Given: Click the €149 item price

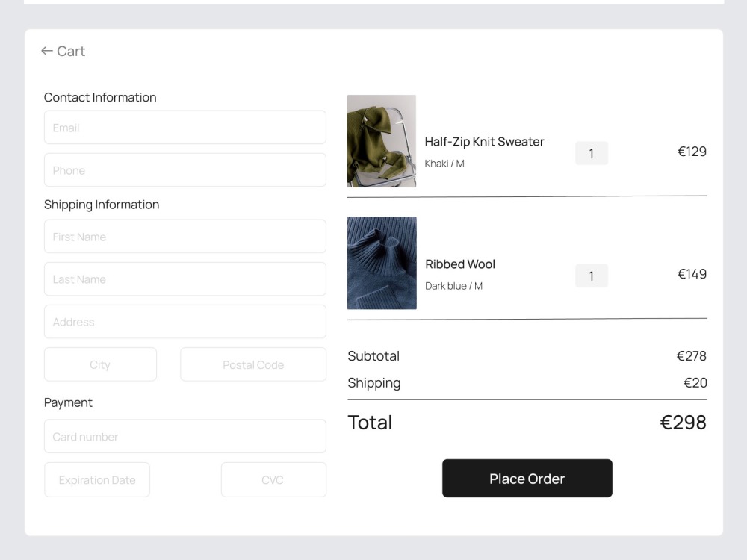Looking at the screenshot, I should pos(692,274).
